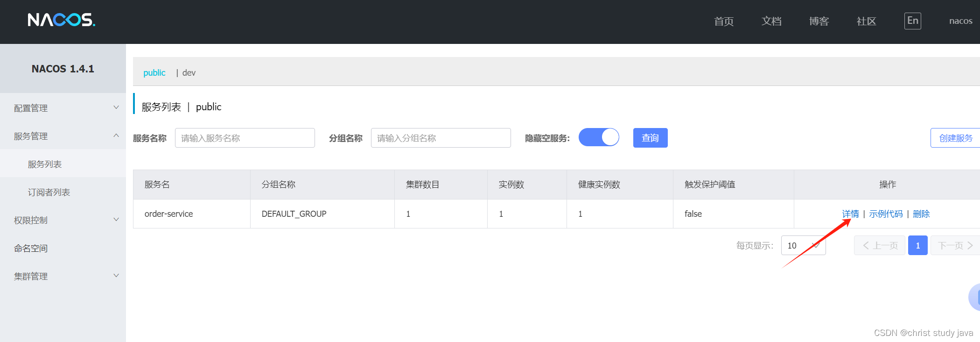
Task: Select 订阅者列表 in the sidebar
Action: 63,192
